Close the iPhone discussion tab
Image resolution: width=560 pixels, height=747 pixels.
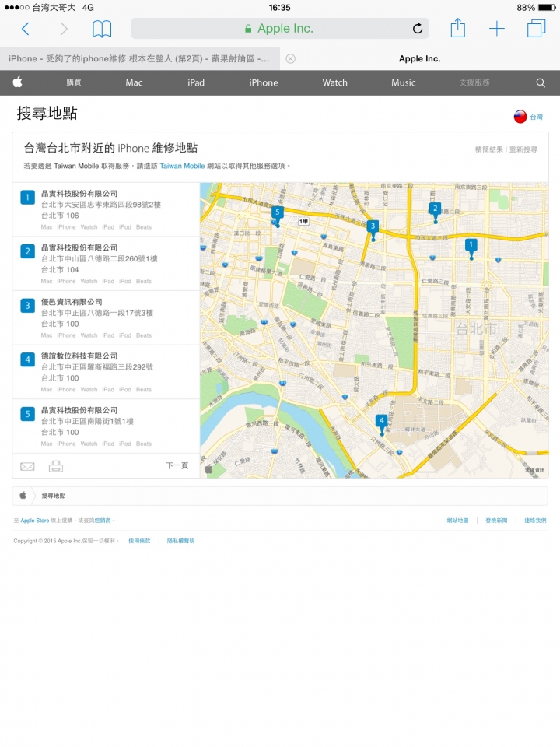point(290,58)
